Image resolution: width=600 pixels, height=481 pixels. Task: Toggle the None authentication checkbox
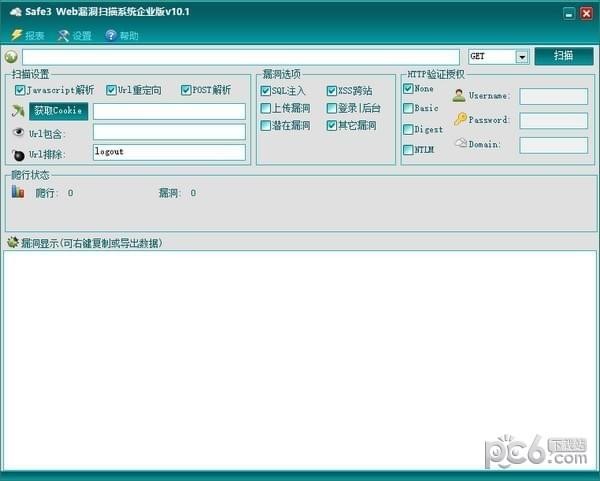(408, 89)
